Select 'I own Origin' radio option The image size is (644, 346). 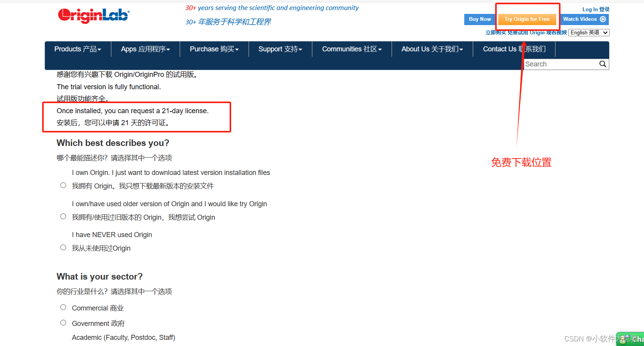(x=63, y=185)
